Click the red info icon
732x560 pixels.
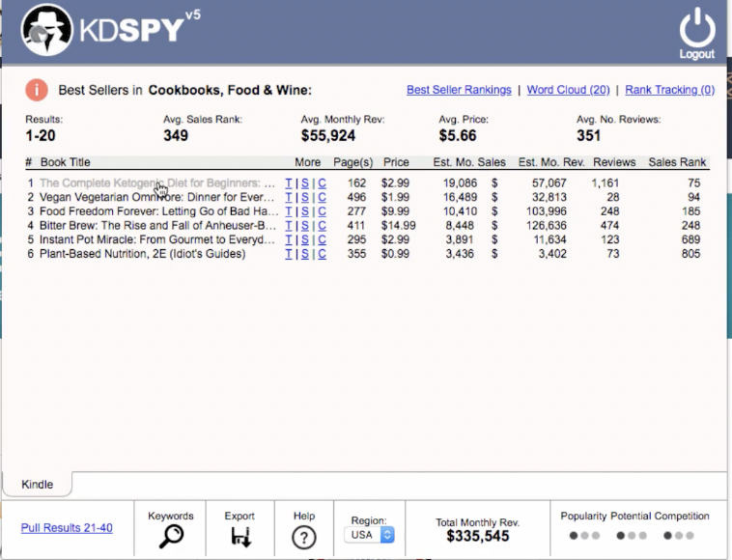(x=37, y=90)
